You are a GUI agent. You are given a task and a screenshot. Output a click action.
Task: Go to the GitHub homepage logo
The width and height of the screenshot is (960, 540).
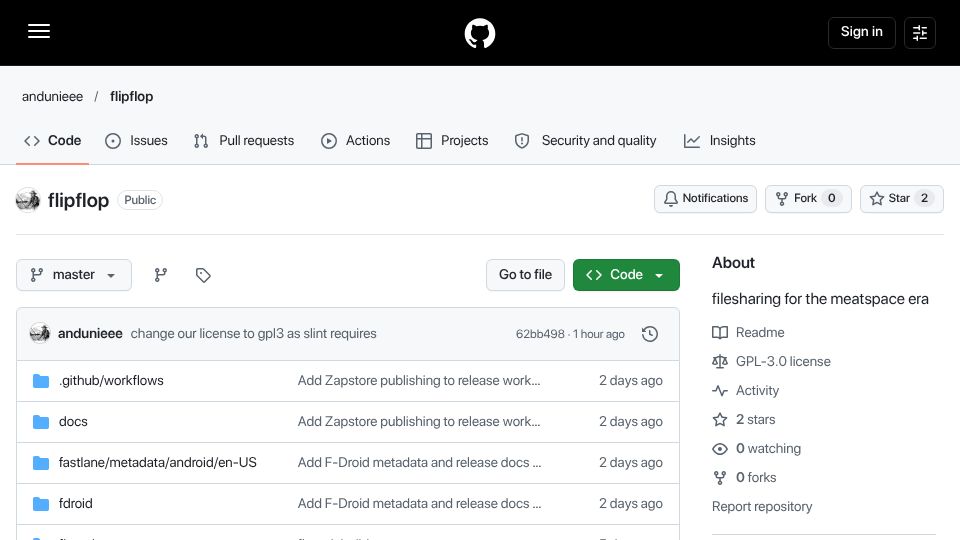tap(479, 33)
